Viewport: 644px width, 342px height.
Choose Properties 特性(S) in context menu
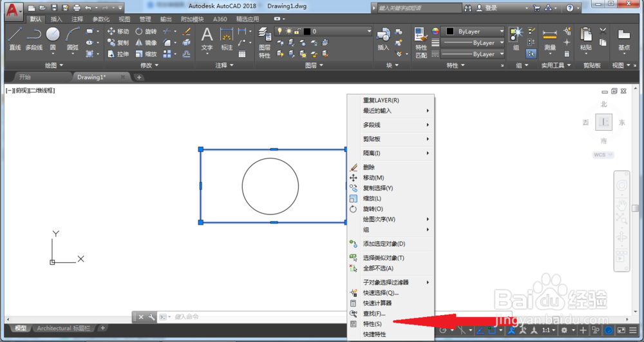click(391, 324)
